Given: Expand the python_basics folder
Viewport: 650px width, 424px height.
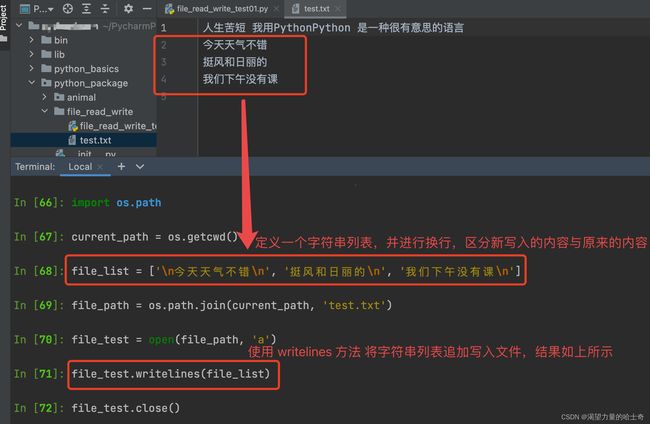Looking at the screenshot, I should [32, 68].
